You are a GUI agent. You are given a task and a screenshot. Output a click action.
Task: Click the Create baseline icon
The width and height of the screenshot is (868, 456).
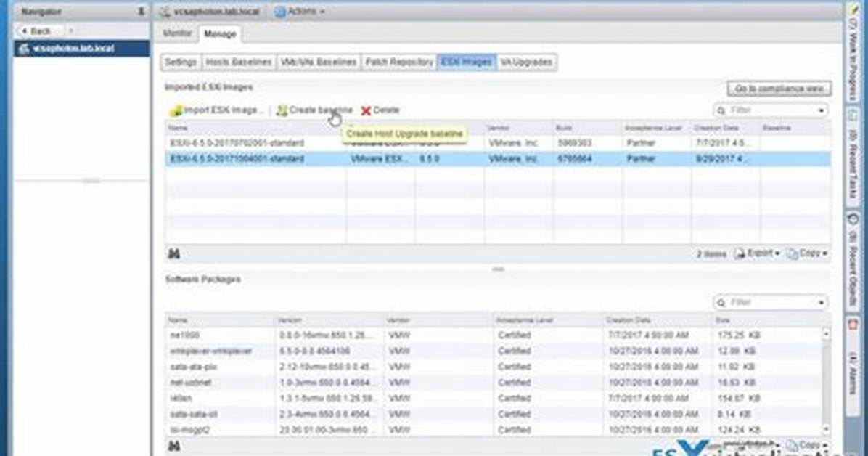[x=282, y=110]
